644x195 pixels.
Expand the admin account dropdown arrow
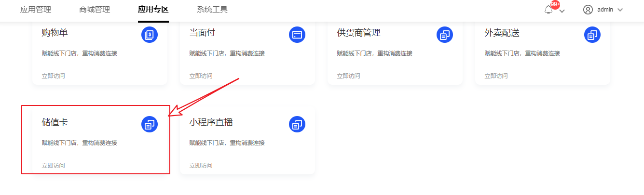[x=620, y=10]
